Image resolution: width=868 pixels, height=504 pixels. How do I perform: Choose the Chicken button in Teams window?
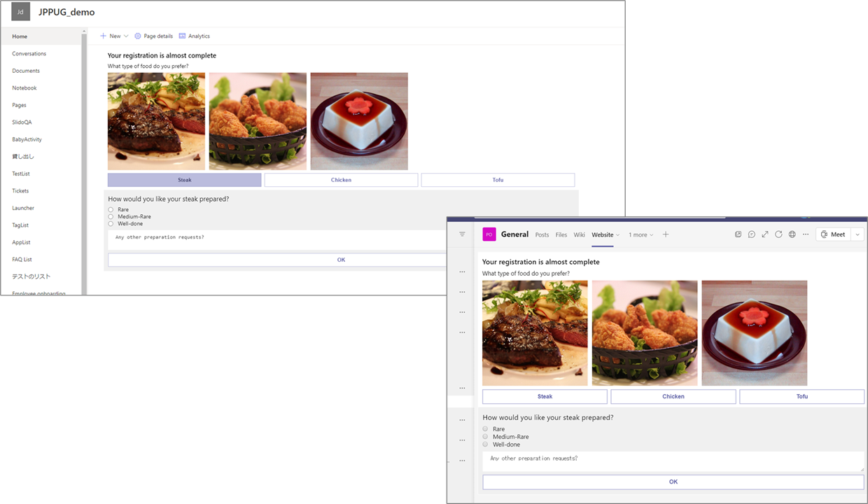(x=673, y=396)
